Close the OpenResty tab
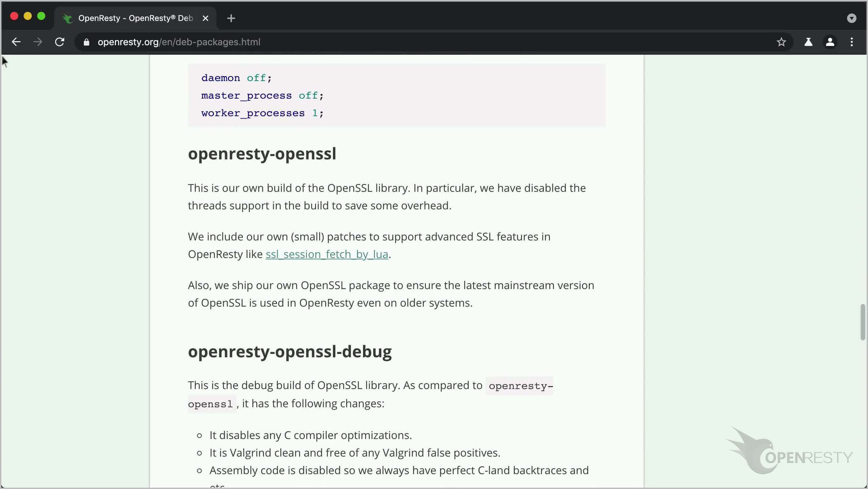 coord(205,18)
